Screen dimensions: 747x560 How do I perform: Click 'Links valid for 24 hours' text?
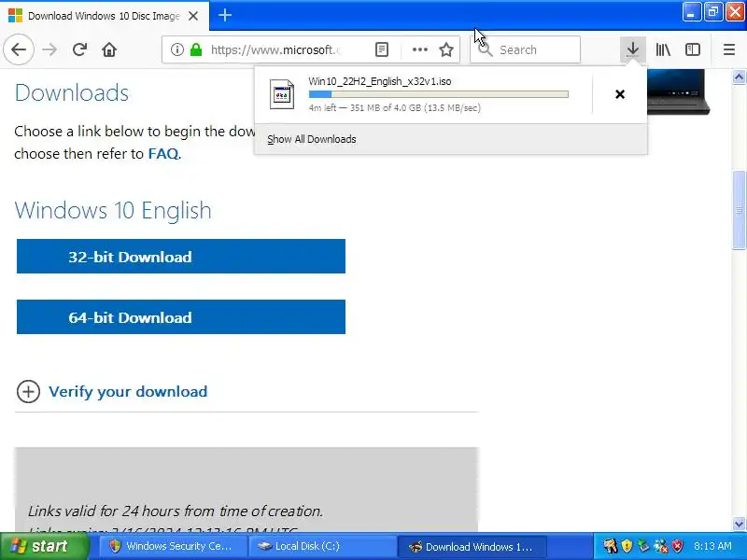tap(176, 511)
